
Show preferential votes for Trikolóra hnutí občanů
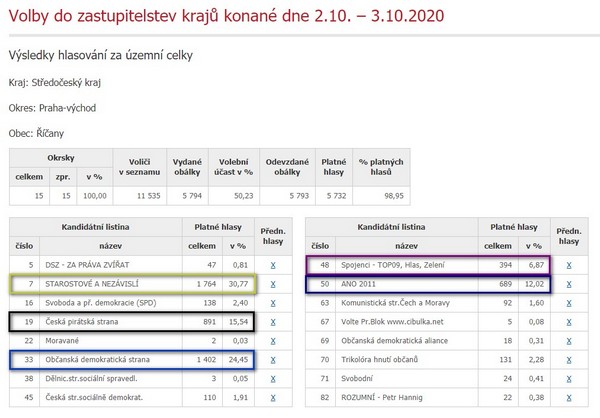[568, 360]
